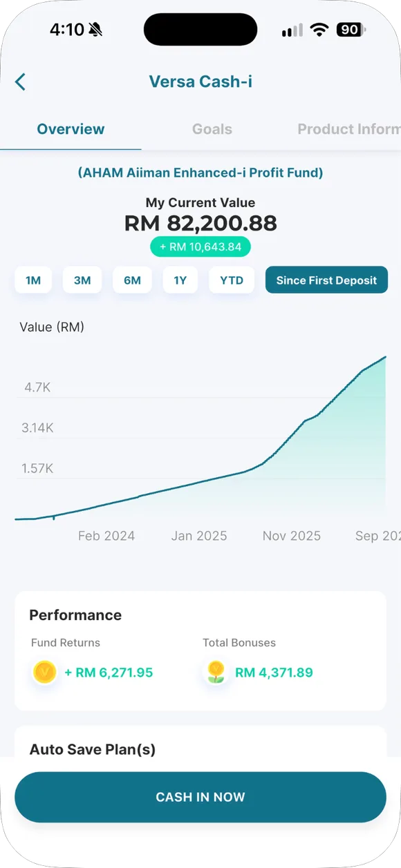Tap the muted bell status icon
Screen dimensions: 401x868
[x=95, y=30]
